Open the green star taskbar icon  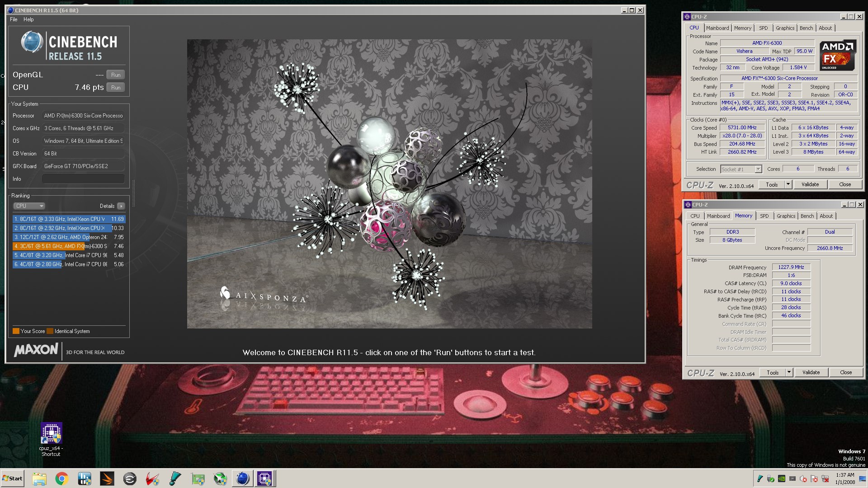coord(220,479)
